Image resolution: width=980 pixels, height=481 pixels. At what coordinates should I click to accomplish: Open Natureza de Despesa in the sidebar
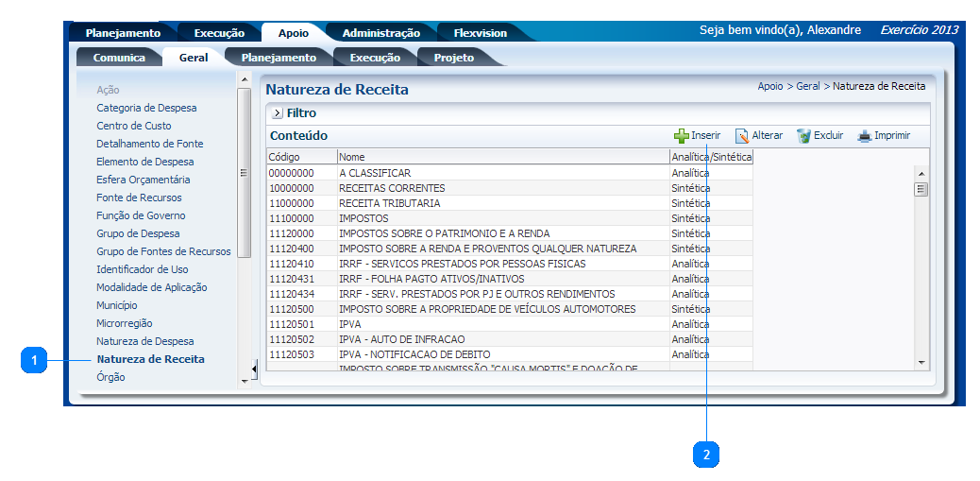(144, 341)
